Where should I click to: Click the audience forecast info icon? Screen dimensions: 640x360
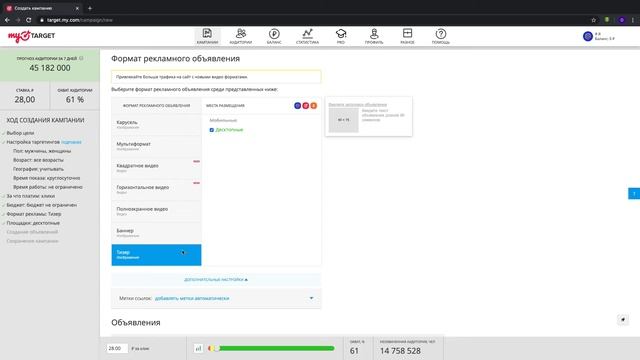pyautogui.click(x=81, y=58)
